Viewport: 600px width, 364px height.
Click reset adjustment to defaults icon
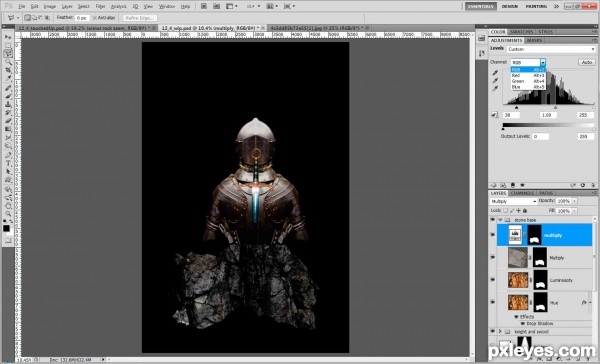click(x=583, y=185)
